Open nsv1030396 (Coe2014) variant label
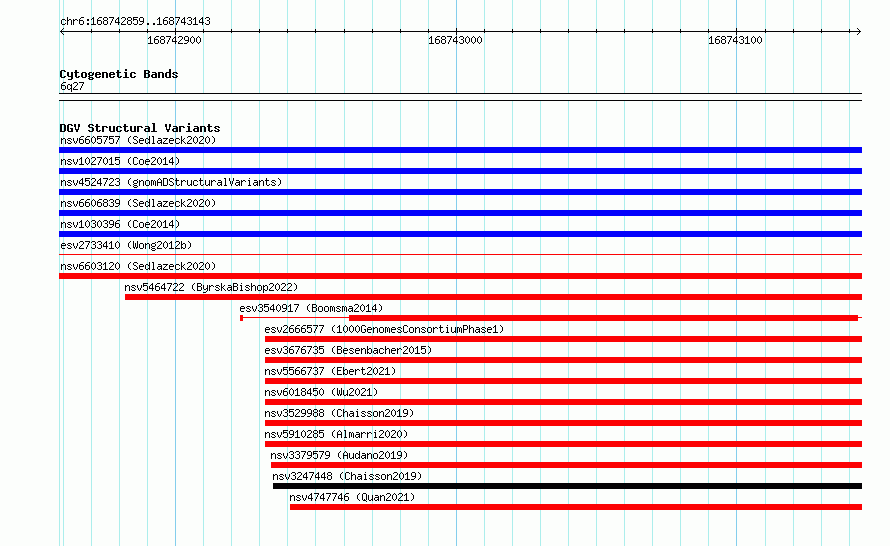 coord(120,224)
